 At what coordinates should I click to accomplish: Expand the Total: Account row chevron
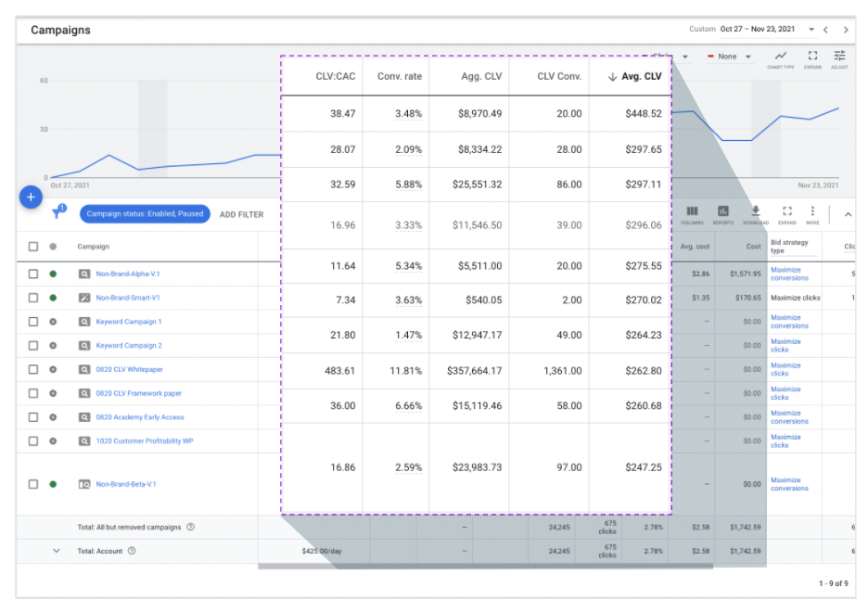[x=57, y=551]
